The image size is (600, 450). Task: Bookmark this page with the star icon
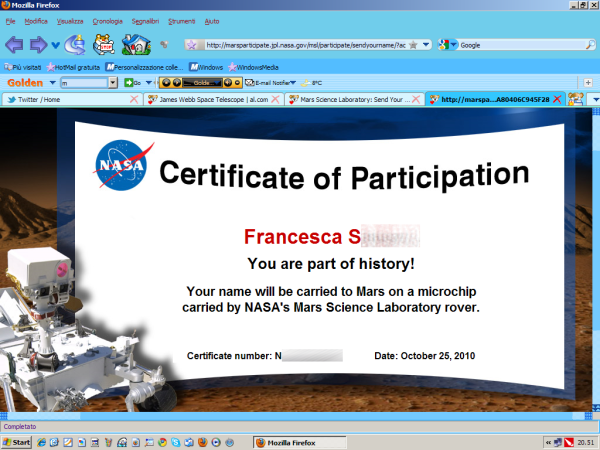[413, 45]
